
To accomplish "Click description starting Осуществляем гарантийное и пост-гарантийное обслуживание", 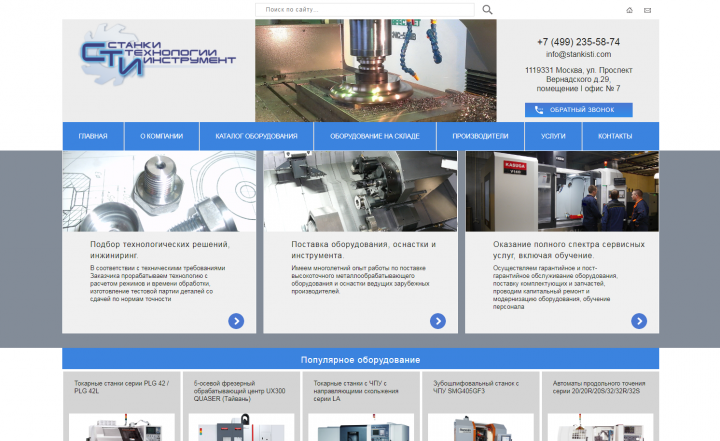I will 556,287.
